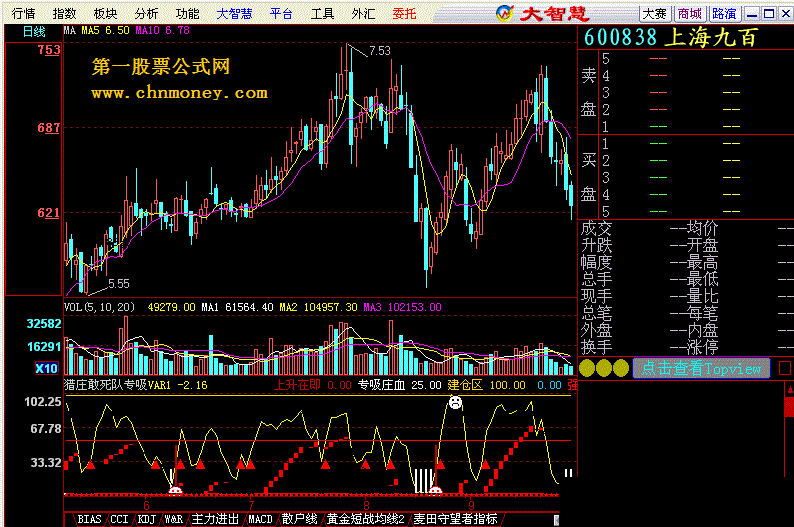Viewport: 794px width, 527px height.
Task: Click the MA5 6.50 value
Action: point(105,30)
